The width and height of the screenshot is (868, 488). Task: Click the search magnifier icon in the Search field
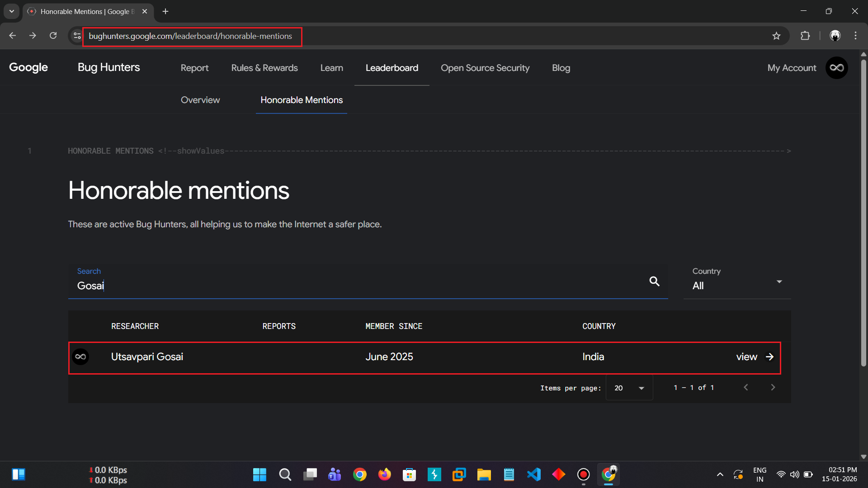pos(654,281)
